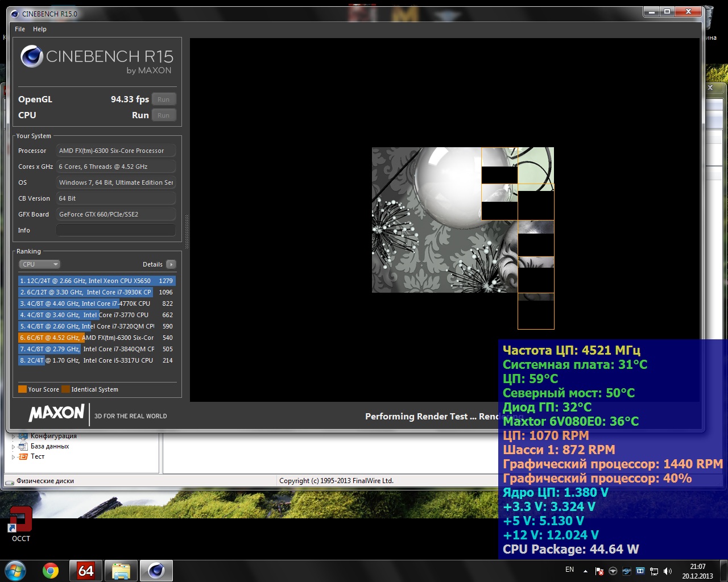Select Конфигурация in AIDA64 tree
728x582 pixels.
53,436
